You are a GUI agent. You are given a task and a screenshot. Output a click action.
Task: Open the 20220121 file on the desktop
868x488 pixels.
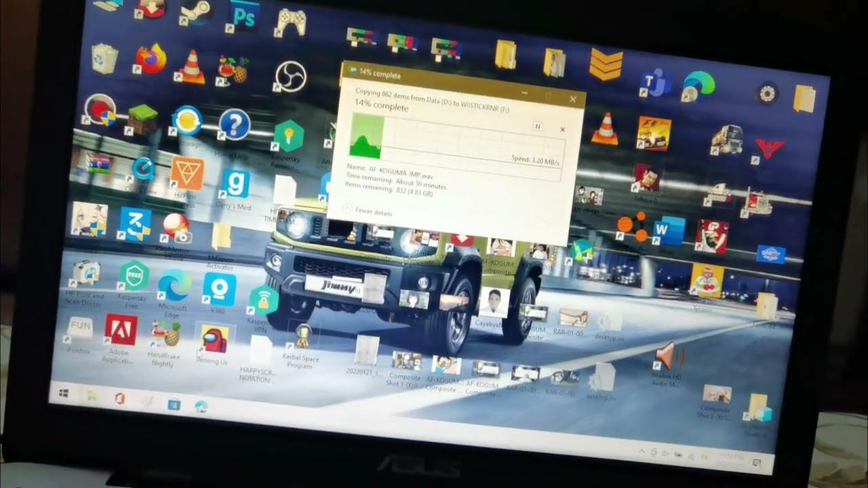(367, 350)
